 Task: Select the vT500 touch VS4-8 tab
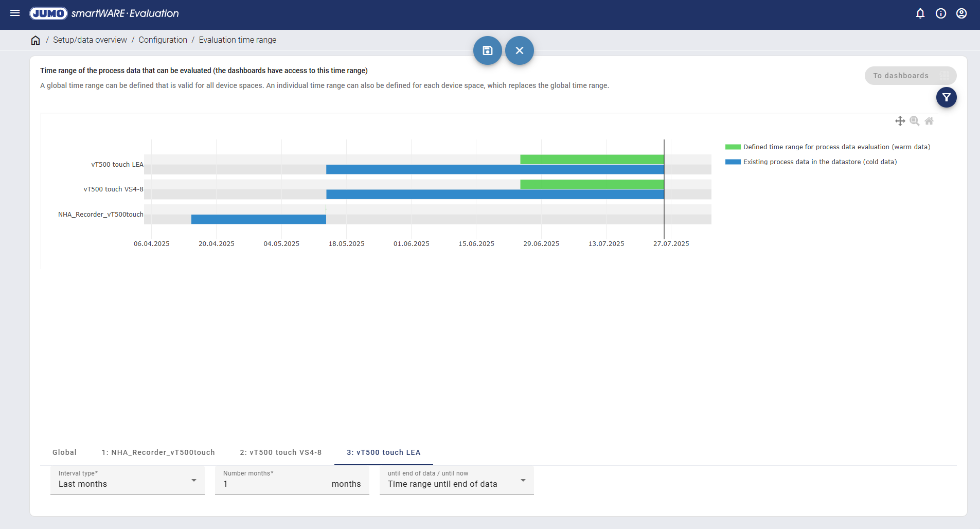(280, 452)
